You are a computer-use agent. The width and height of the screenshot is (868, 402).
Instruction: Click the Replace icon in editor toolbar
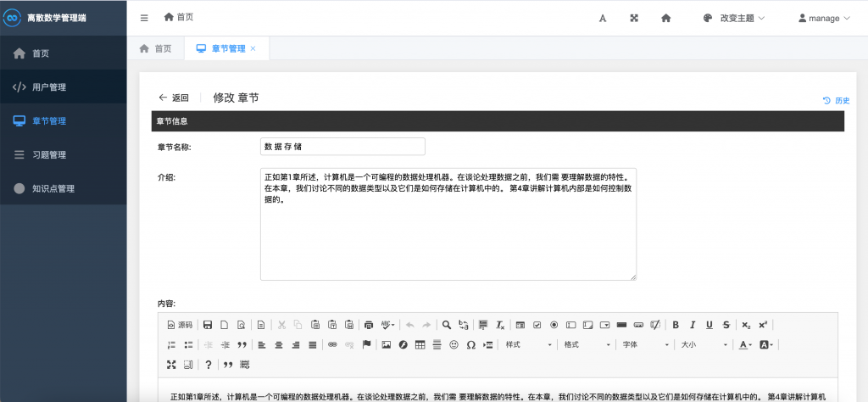click(x=464, y=325)
